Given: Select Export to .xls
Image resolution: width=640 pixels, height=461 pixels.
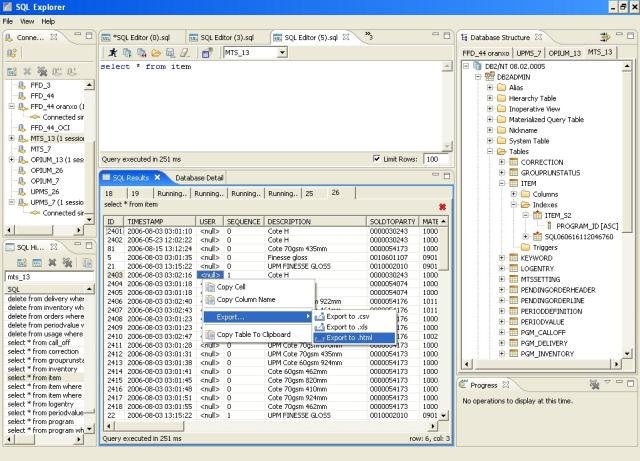Looking at the screenshot, I should pos(354,327).
